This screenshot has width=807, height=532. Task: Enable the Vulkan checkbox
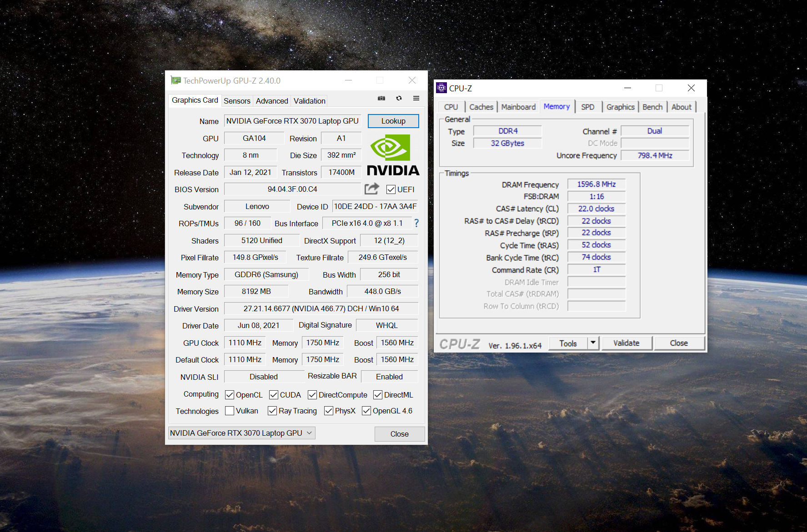230,411
